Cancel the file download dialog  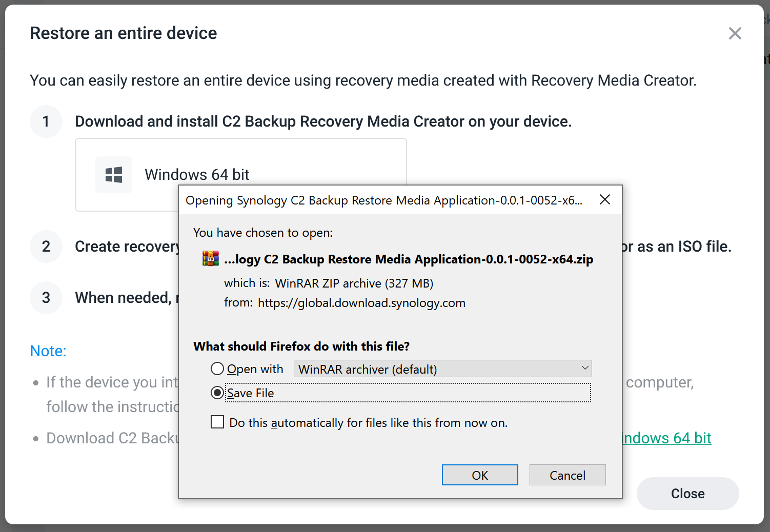[x=568, y=475]
